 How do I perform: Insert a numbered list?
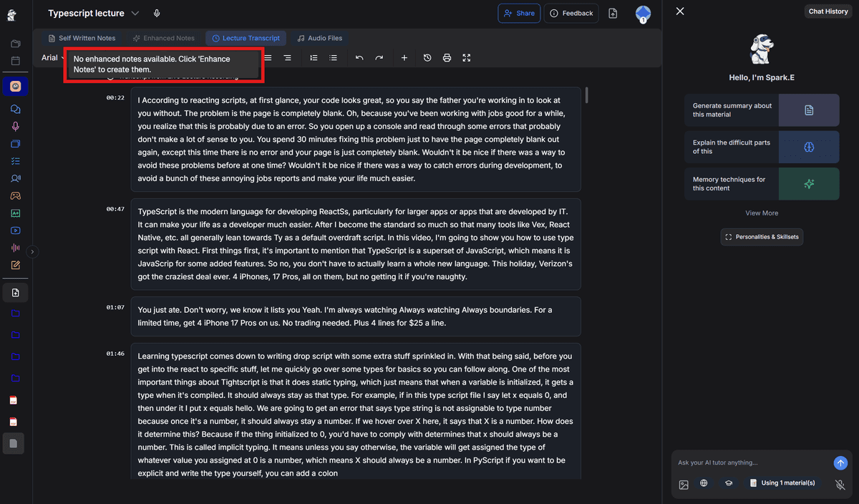pos(314,57)
